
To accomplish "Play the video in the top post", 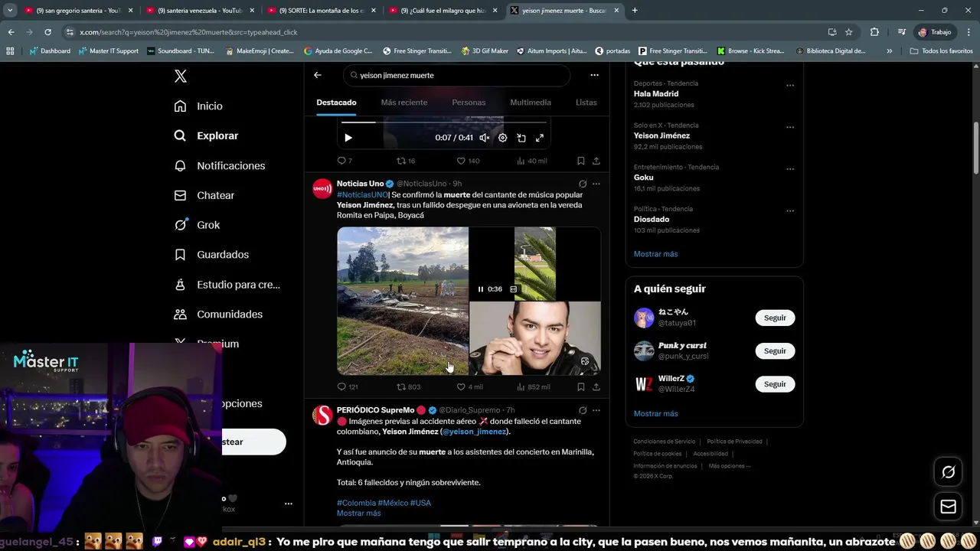I will (x=348, y=138).
